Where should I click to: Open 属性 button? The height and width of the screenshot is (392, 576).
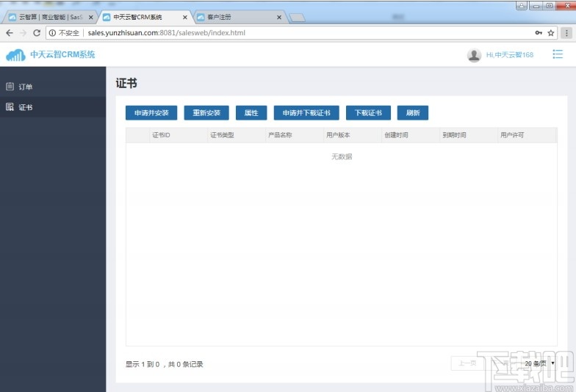click(x=251, y=113)
